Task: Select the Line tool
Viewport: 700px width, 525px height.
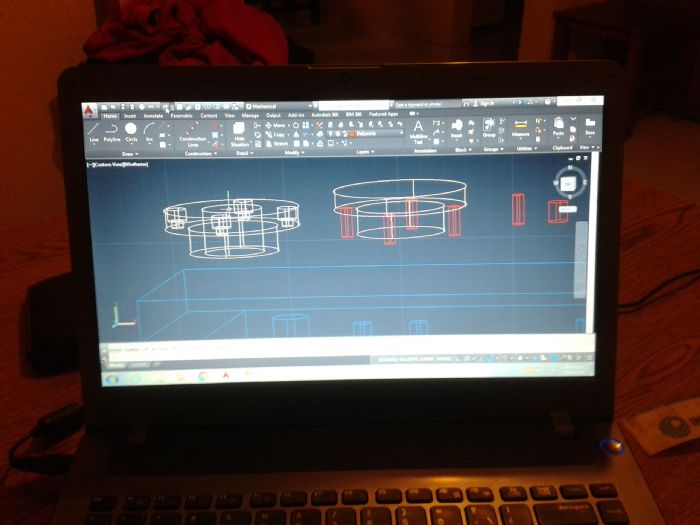Action: pyautogui.click(x=94, y=133)
